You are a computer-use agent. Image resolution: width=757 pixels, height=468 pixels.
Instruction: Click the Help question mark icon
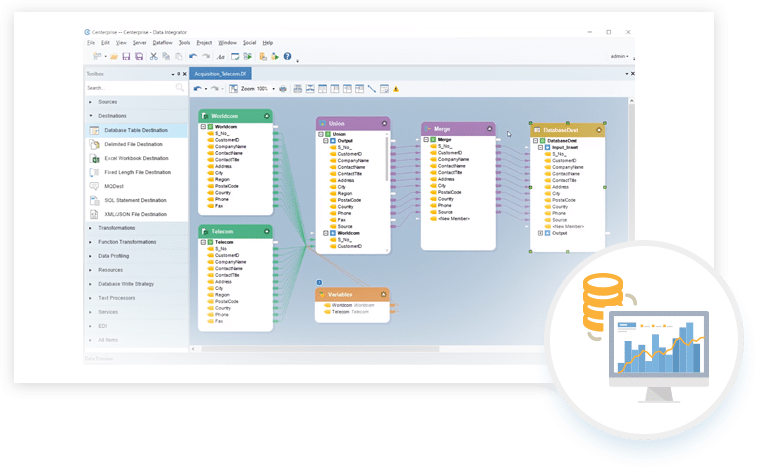tap(287, 57)
